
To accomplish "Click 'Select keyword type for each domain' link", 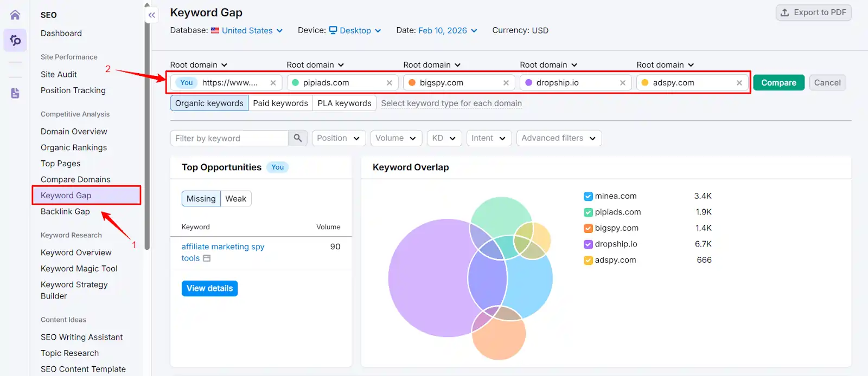I will click(451, 103).
